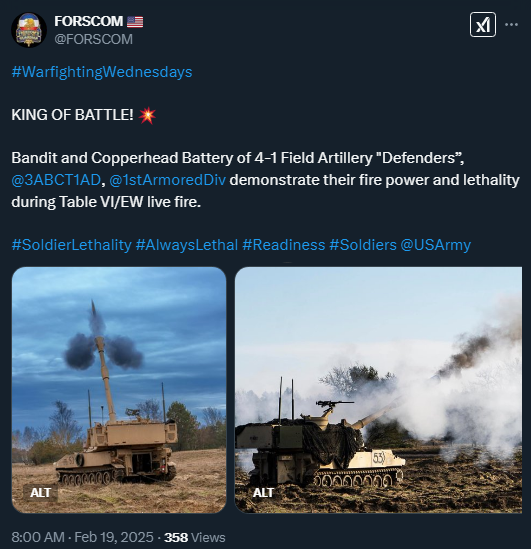Open the three-dot more options menu
This screenshot has height=549, width=531.
pos(511,25)
